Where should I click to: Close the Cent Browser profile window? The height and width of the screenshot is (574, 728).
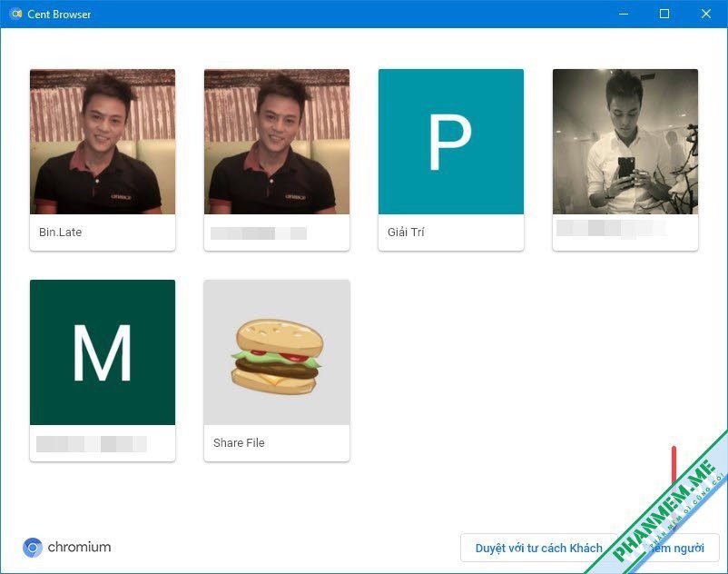point(705,14)
